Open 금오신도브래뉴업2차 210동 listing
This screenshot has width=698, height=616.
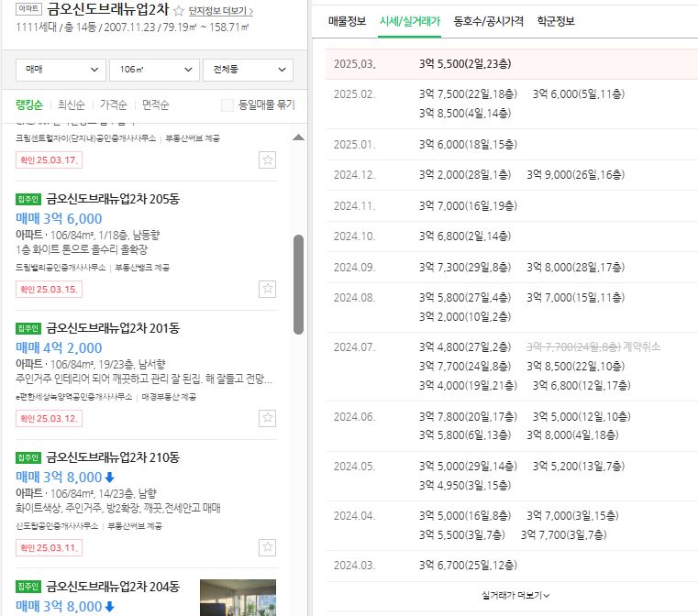click(x=113, y=457)
